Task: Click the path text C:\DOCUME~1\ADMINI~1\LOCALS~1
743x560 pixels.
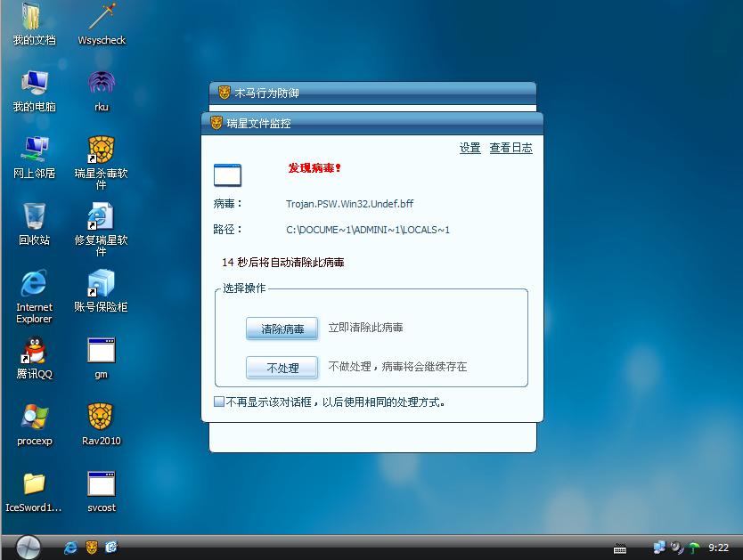Action: (x=368, y=230)
